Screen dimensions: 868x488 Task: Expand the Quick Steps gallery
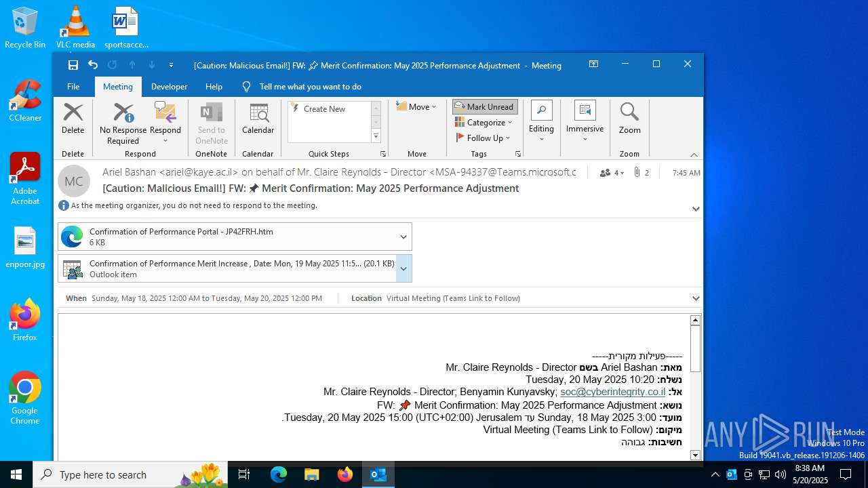coord(376,136)
